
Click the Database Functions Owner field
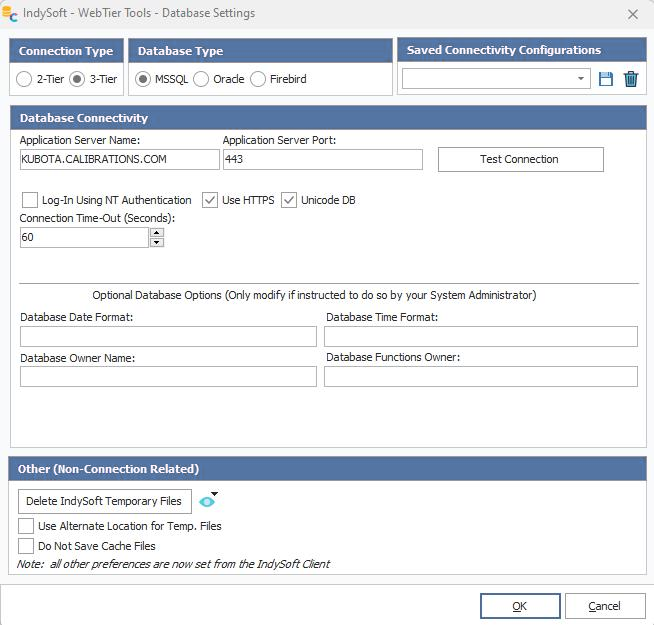pyautogui.click(x=481, y=376)
